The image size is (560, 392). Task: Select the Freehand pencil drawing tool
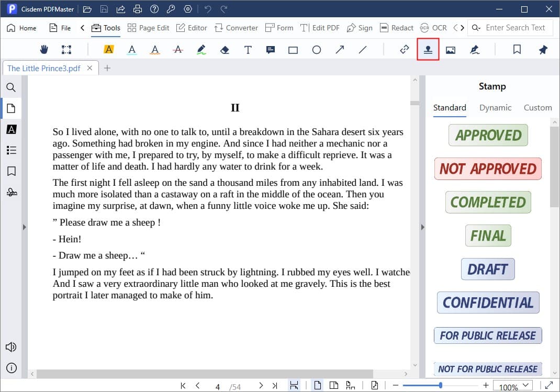201,49
